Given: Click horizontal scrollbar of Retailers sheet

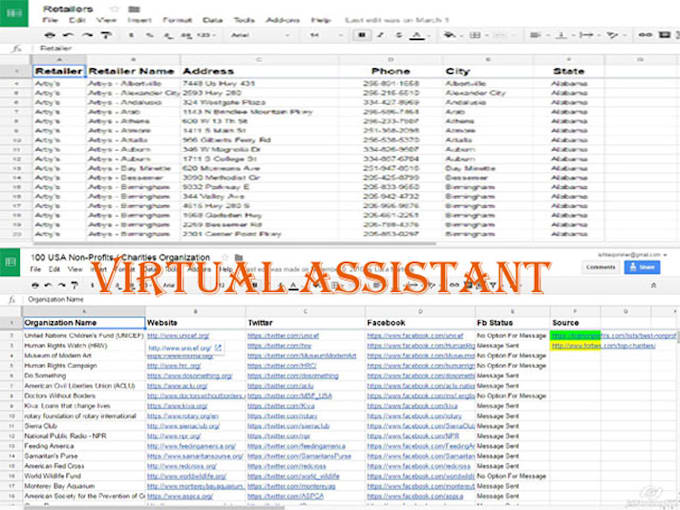Looking at the screenshot, I should click(234, 243).
